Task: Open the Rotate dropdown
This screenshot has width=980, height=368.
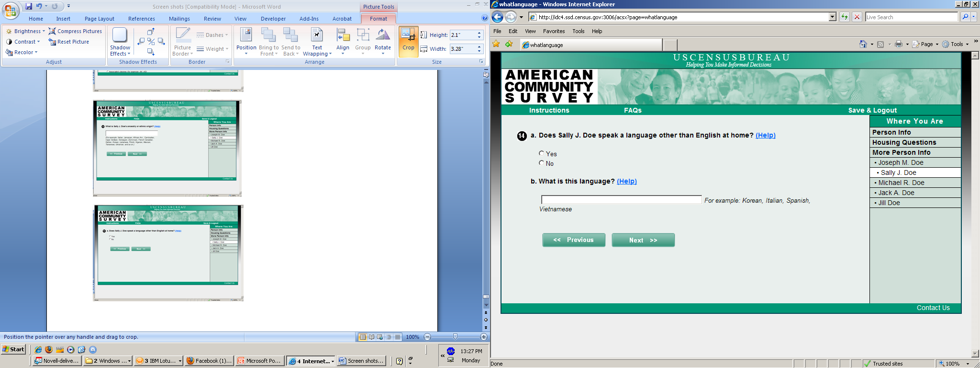Action: (383, 42)
